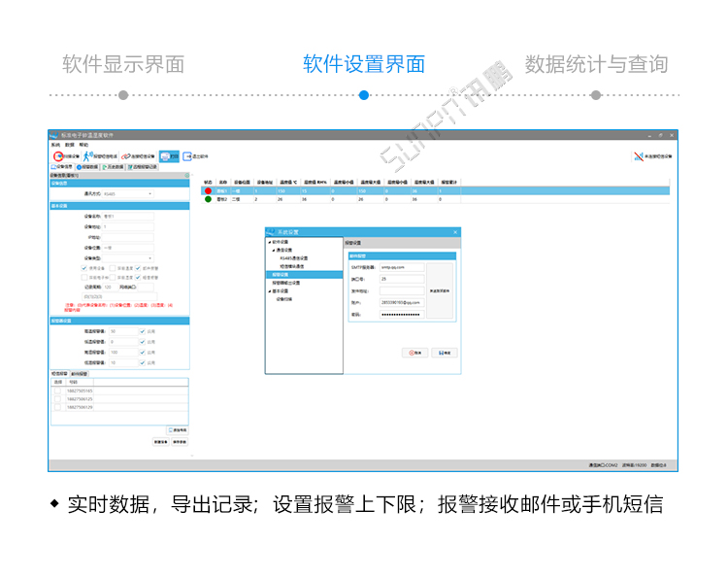Toggle the enable checkbox beside value 50
728x578 pixels.
pos(142,331)
